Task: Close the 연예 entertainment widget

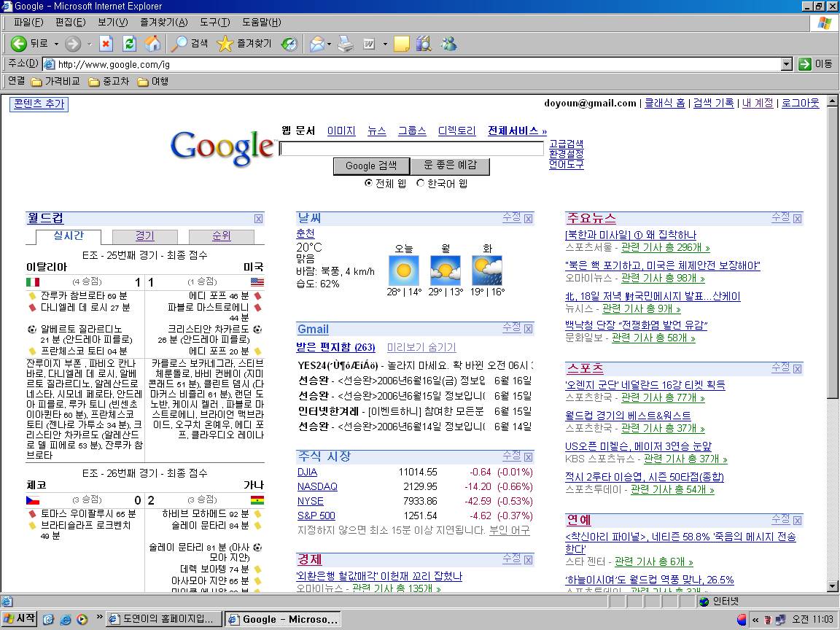Action: click(797, 521)
